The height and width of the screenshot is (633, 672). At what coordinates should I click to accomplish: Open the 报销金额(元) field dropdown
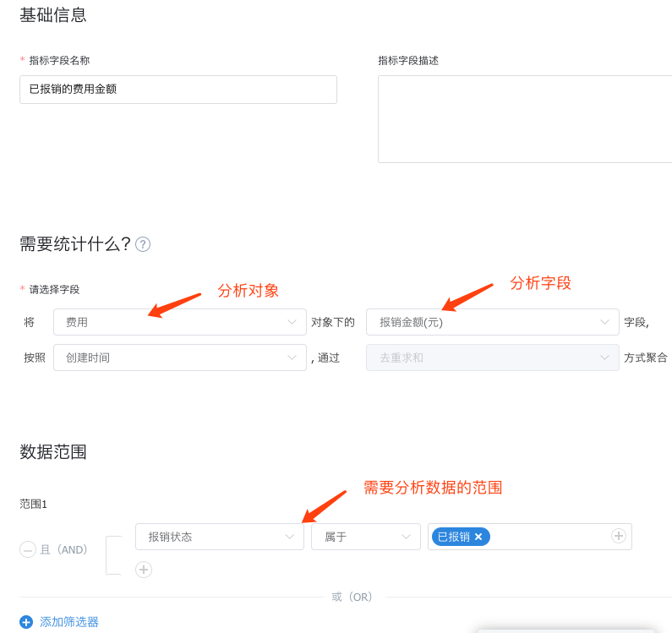491,322
